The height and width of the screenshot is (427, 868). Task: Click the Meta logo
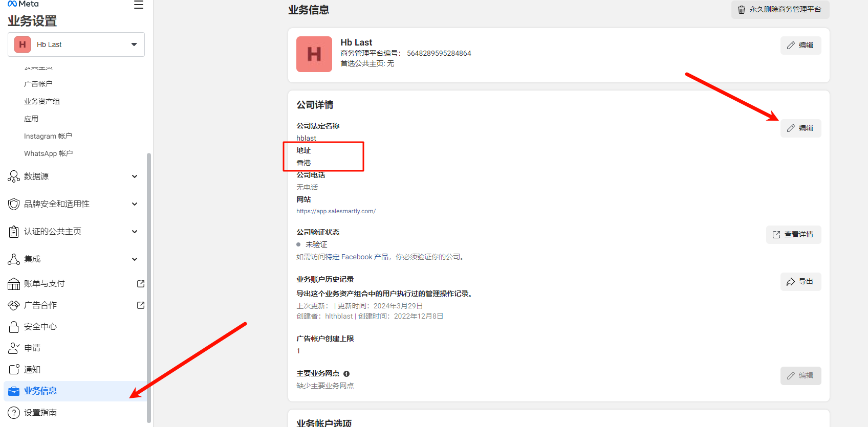coord(23,4)
